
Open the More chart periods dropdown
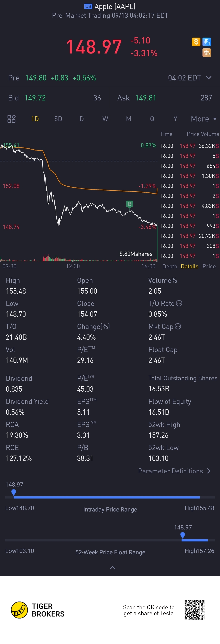click(203, 119)
